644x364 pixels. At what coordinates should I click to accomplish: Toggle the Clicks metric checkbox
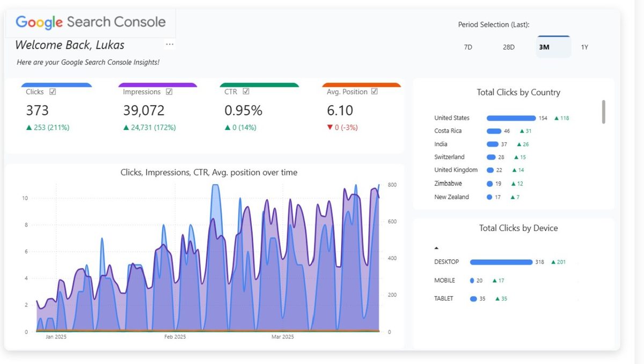coord(53,92)
